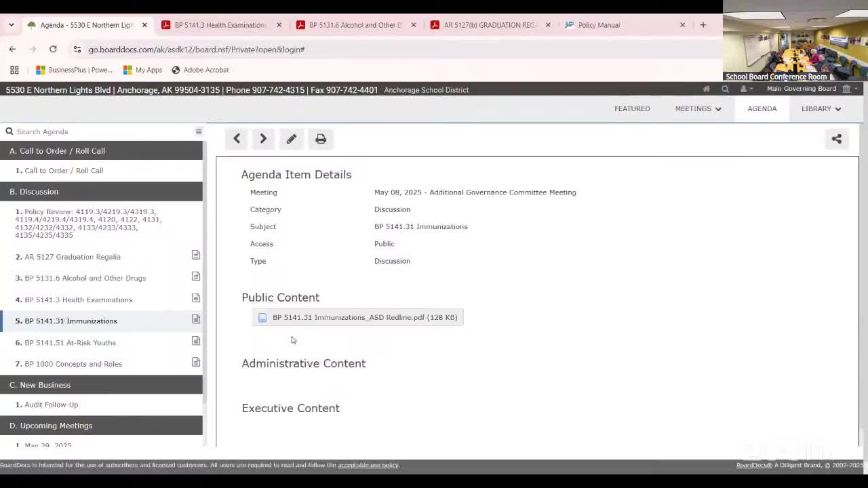Expand the Meetings dropdown menu
Viewport: 868px width, 488px height.
698,108
